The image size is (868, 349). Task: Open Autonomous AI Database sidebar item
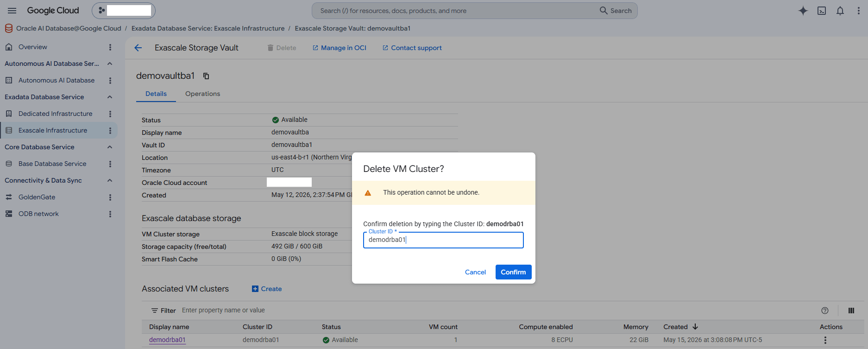click(x=57, y=80)
